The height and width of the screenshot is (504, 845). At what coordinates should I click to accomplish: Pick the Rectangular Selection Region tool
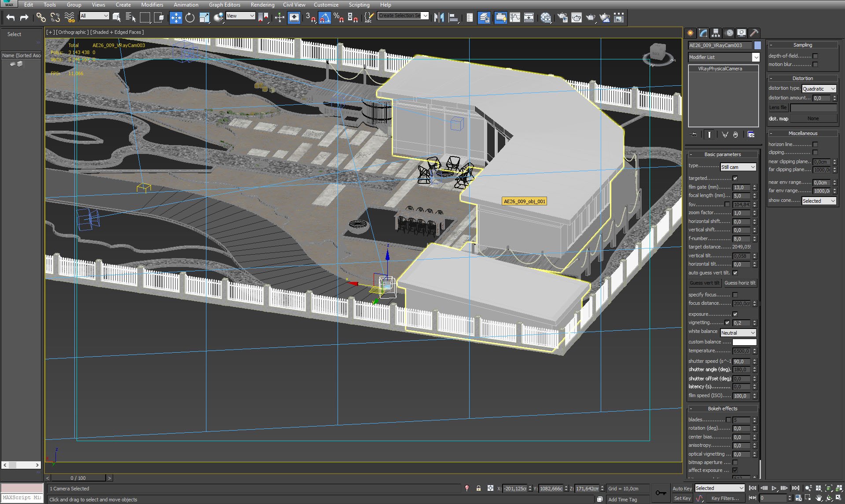pyautogui.click(x=145, y=18)
